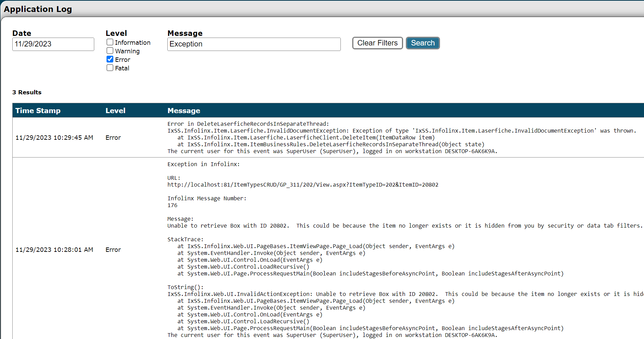The height and width of the screenshot is (339, 644).
Task: Click the Infolinx Message Number 176 value
Action: pyautogui.click(x=172, y=205)
